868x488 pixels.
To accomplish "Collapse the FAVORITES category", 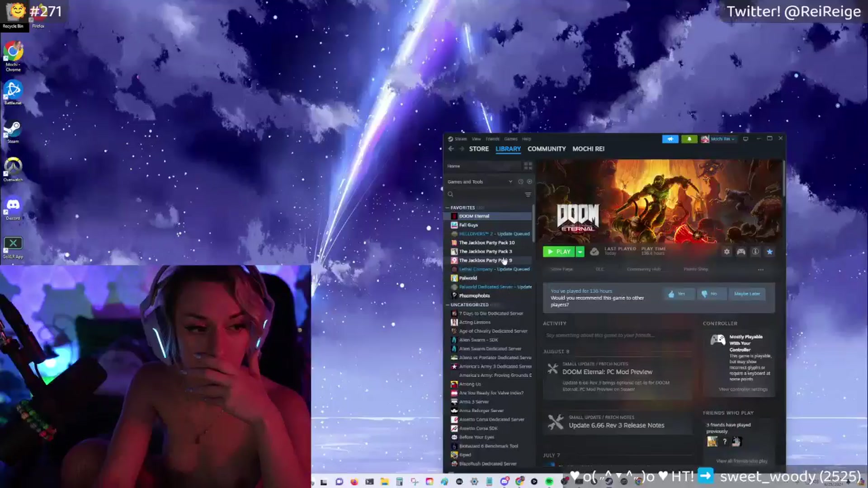I will click(x=448, y=208).
